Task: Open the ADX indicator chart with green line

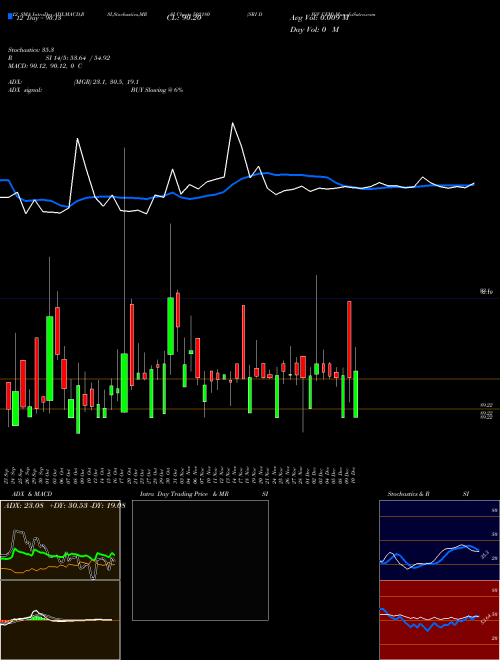Action: tap(60, 540)
